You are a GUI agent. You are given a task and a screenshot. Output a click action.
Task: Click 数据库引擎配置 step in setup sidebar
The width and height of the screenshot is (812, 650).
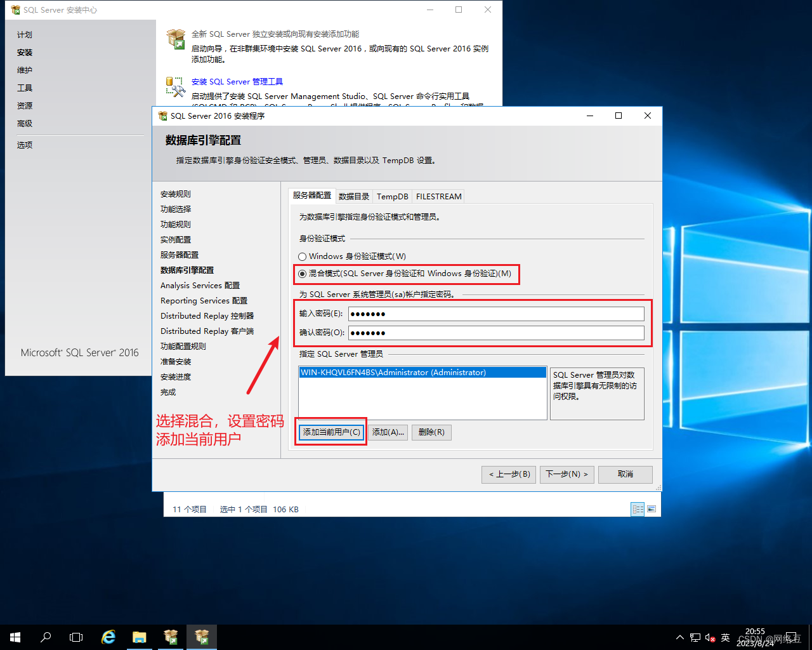(x=187, y=270)
